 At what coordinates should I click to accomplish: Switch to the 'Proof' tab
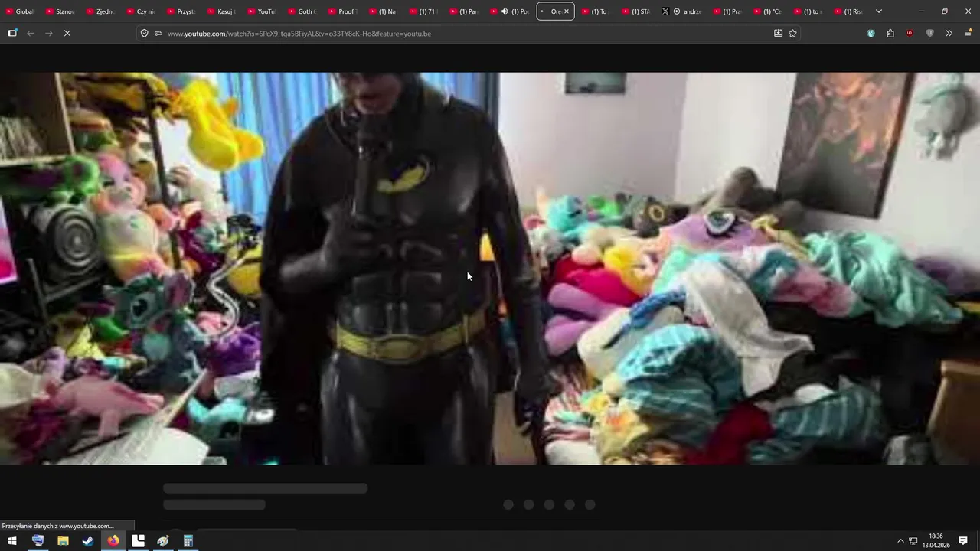pos(345,11)
